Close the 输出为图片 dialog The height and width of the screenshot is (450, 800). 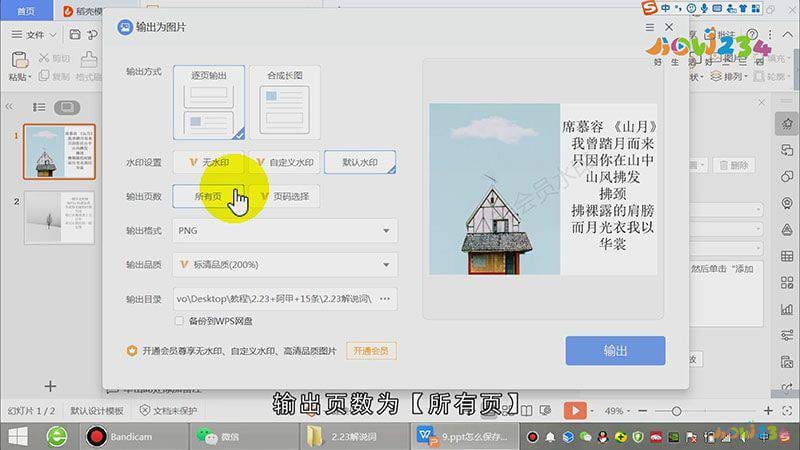(669, 27)
